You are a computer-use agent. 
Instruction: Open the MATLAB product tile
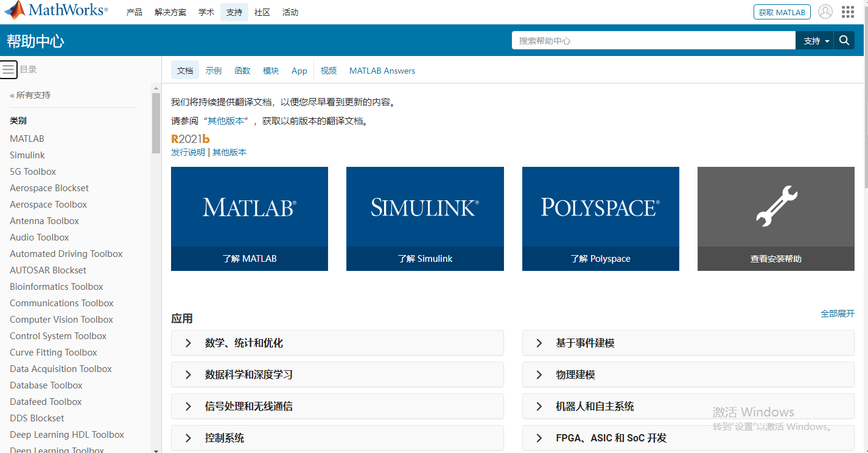(x=250, y=219)
